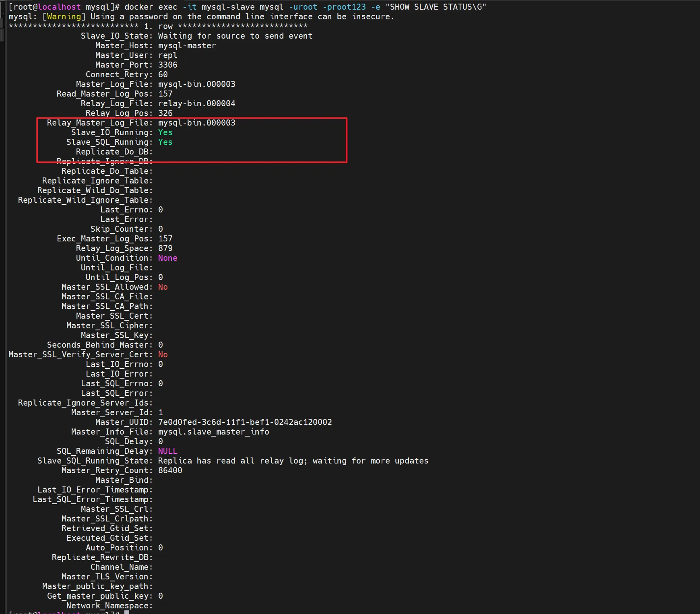The height and width of the screenshot is (614, 700).
Task: Click the Master_Host value mysql-master
Action: click(x=187, y=45)
